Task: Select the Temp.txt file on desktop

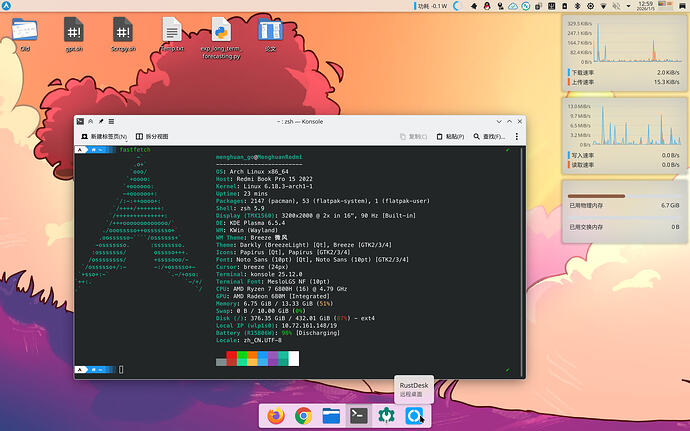Action: [x=172, y=34]
